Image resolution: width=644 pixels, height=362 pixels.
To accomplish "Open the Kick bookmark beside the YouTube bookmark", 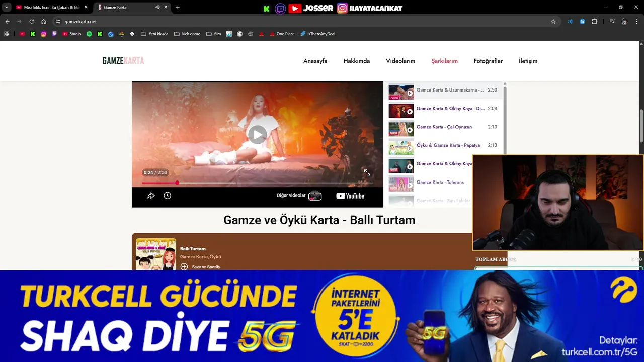I will point(33,34).
